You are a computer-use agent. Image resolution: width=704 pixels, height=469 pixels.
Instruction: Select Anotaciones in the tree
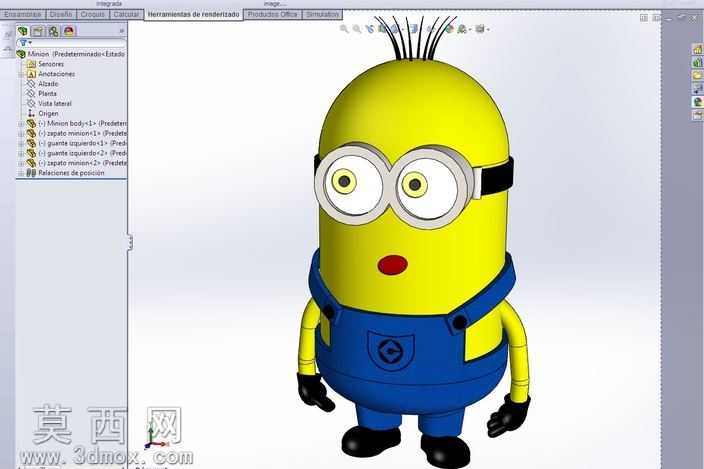point(57,74)
